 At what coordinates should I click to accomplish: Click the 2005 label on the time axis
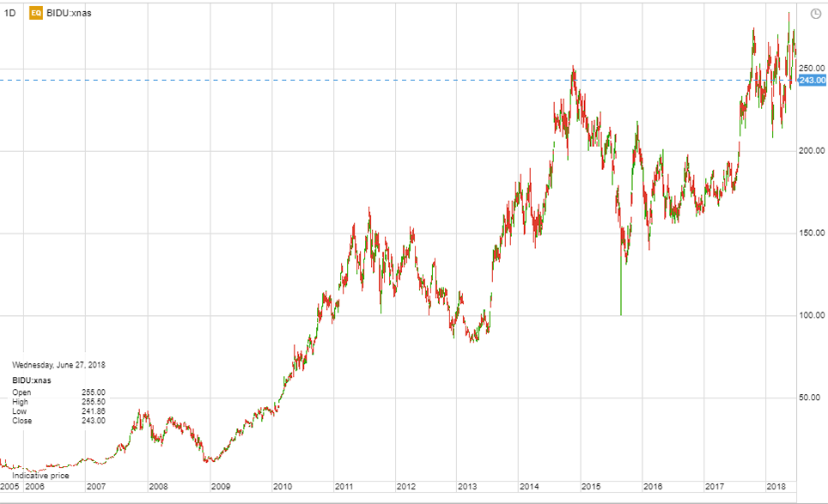[9, 487]
